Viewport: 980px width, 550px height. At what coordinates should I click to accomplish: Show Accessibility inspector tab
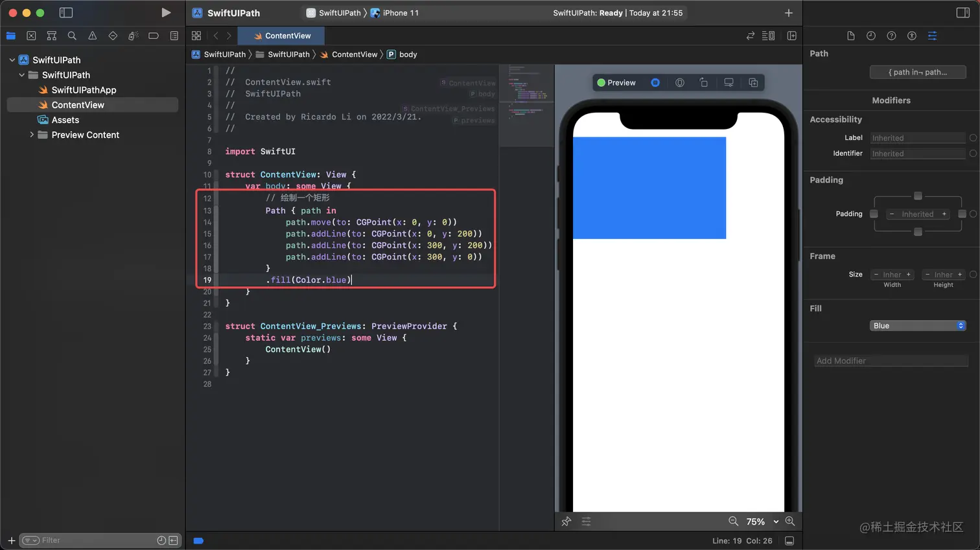click(x=912, y=36)
